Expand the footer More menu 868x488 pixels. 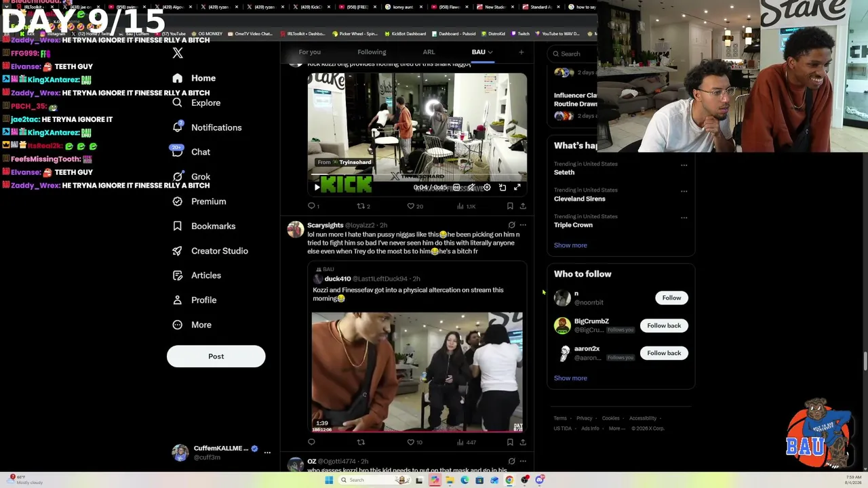pos(616,428)
